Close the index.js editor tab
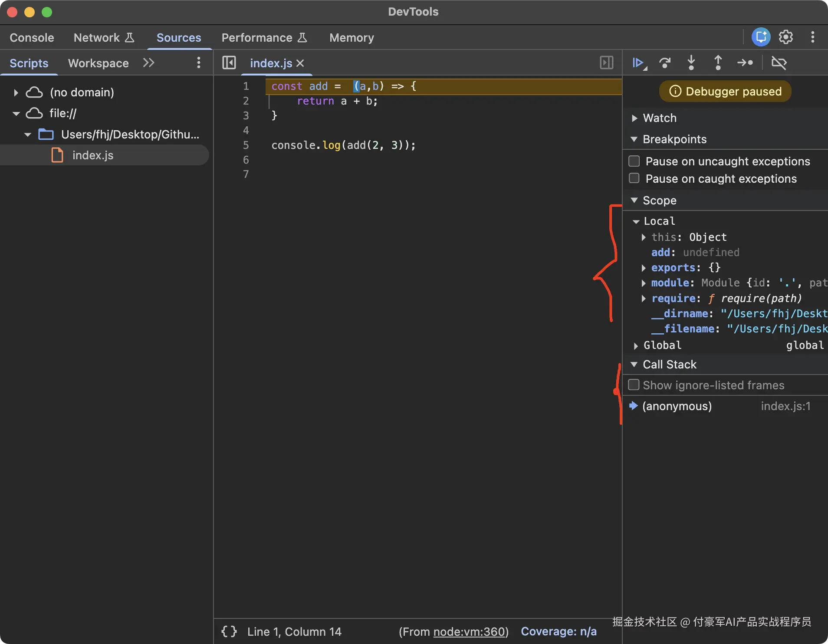This screenshot has height=644, width=828. point(300,63)
